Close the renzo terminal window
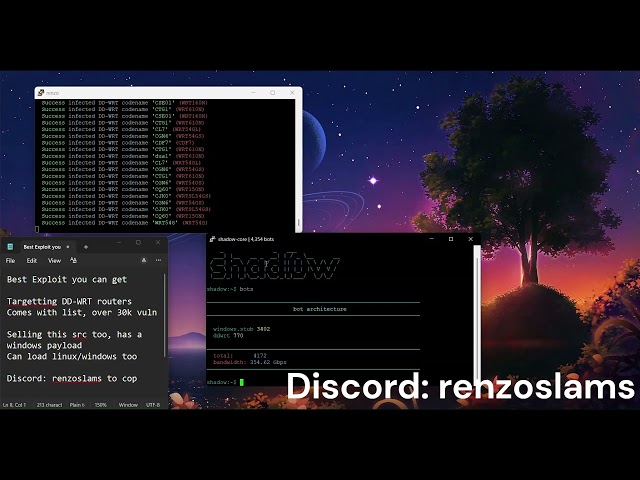This screenshot has width=640, height=480. click(292, 93)
